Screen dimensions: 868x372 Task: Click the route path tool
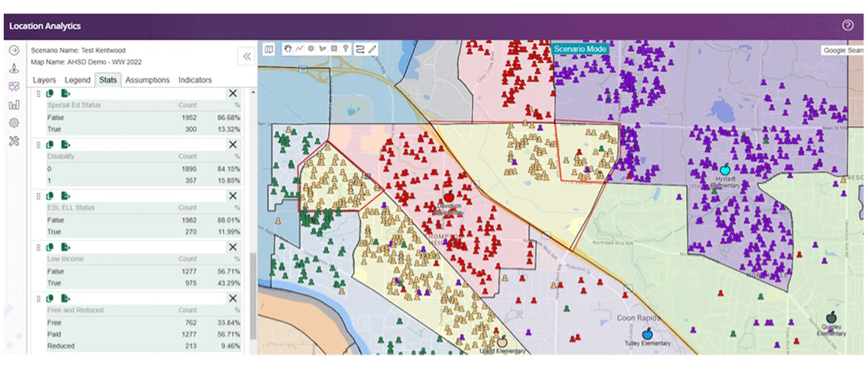[360, 49]
